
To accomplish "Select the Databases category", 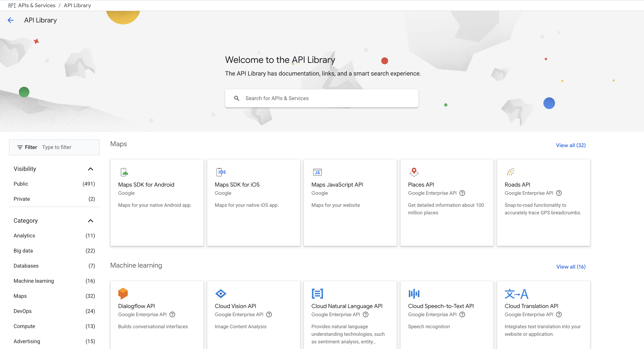I will click(x=54, y=266).
